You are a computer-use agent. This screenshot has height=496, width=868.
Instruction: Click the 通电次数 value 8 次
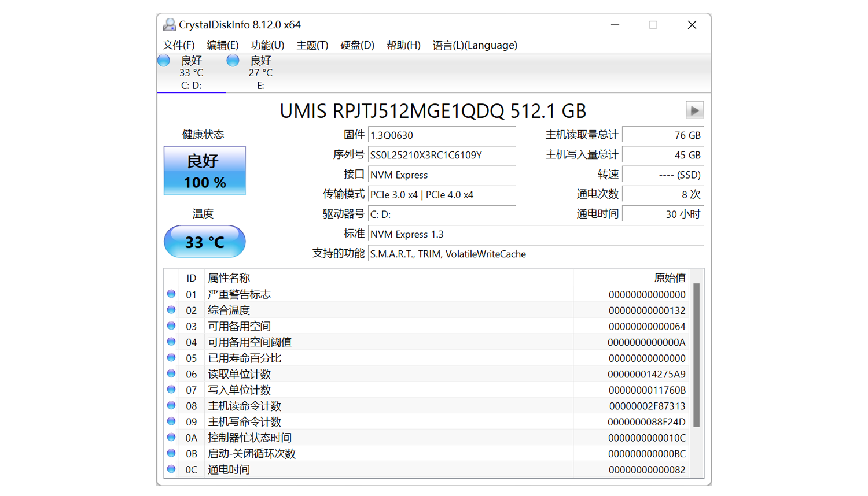tap(663, 195)
